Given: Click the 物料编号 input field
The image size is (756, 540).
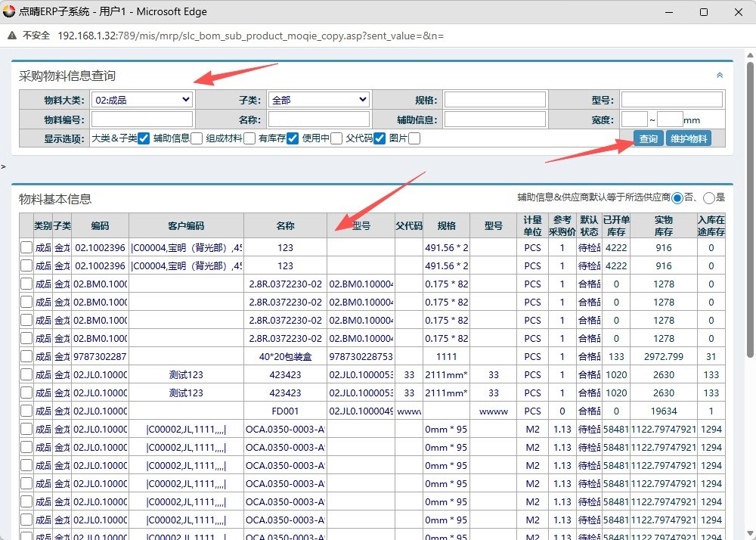Looking at the screenshot, I should (x=142, y=119).
